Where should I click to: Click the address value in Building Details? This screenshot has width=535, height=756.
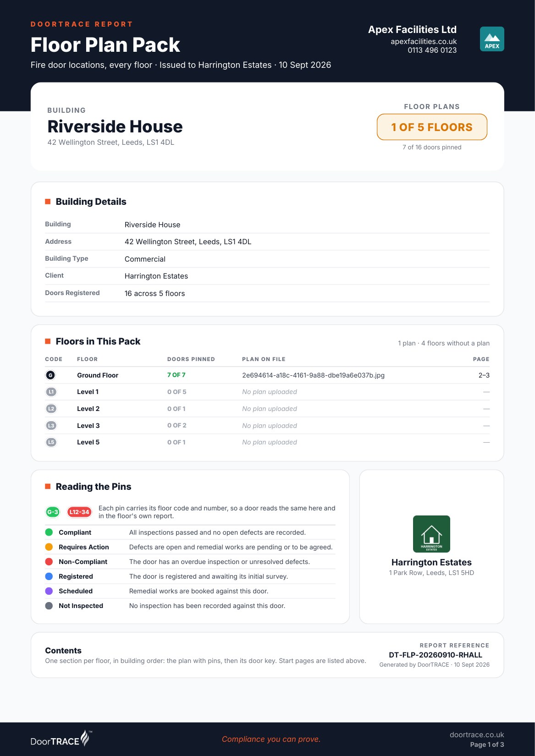(x=188, y=241)
